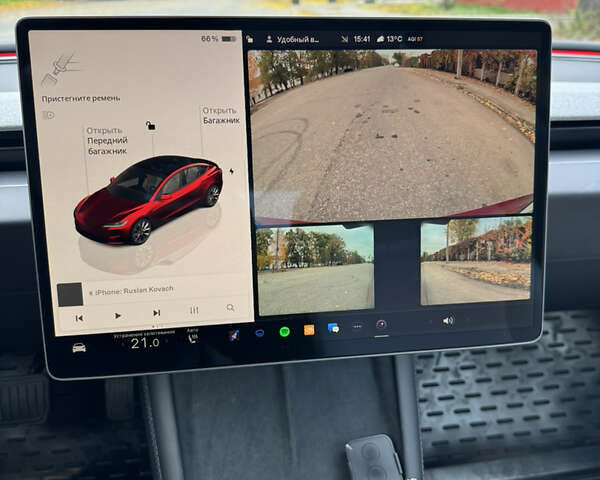Adjust the 21.0 temperature setting
Screen dimensions: 600x480
click(x=145, y=342)
